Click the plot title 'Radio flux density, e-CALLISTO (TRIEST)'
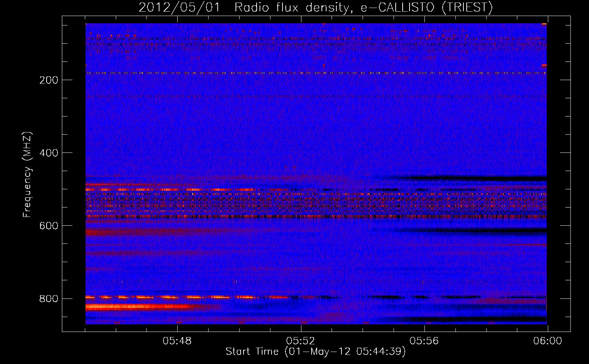This screenshot has height=364, width=589. [x=364, y=8]
